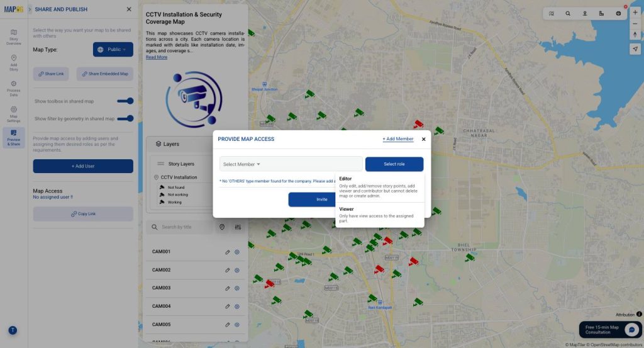644x348 pixels.
Task: Zoom in the map with plus button
Action: pyautogui.click(x=635, y=13)
